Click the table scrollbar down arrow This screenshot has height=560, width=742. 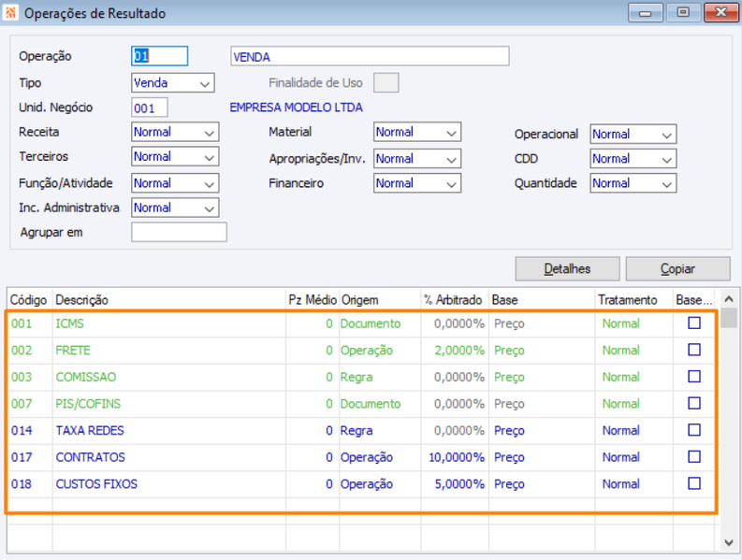click(729, 542)
